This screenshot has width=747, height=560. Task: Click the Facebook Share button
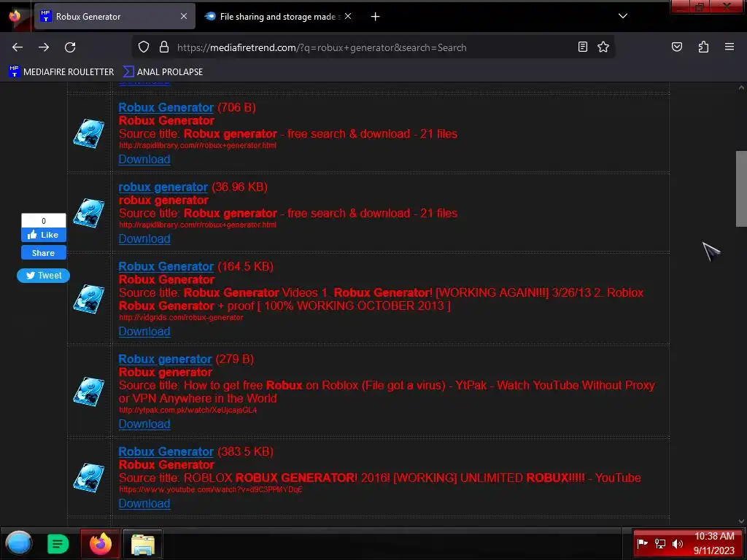click(43, 253)
